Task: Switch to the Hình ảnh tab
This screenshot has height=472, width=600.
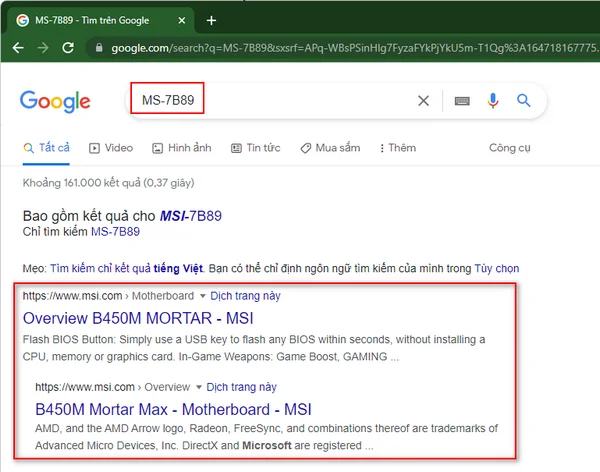Action: tap(182, 148)
